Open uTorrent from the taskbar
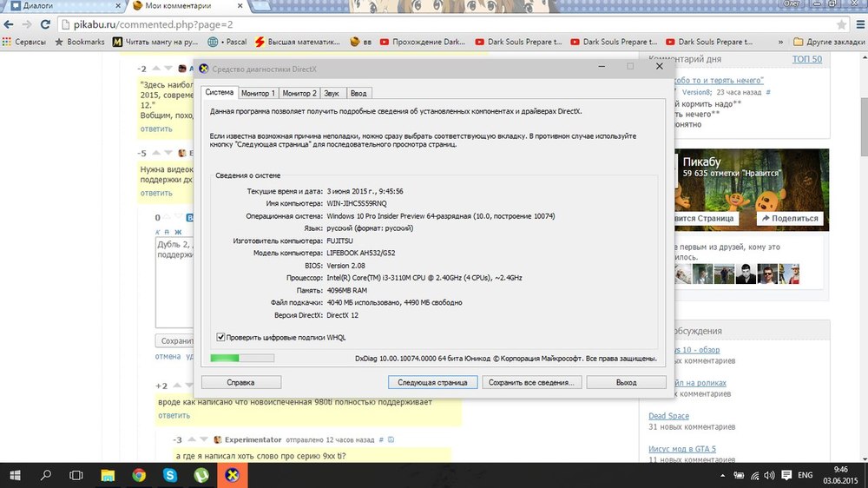Viewport: 868px width, 488px height. (x=201, y=475)
